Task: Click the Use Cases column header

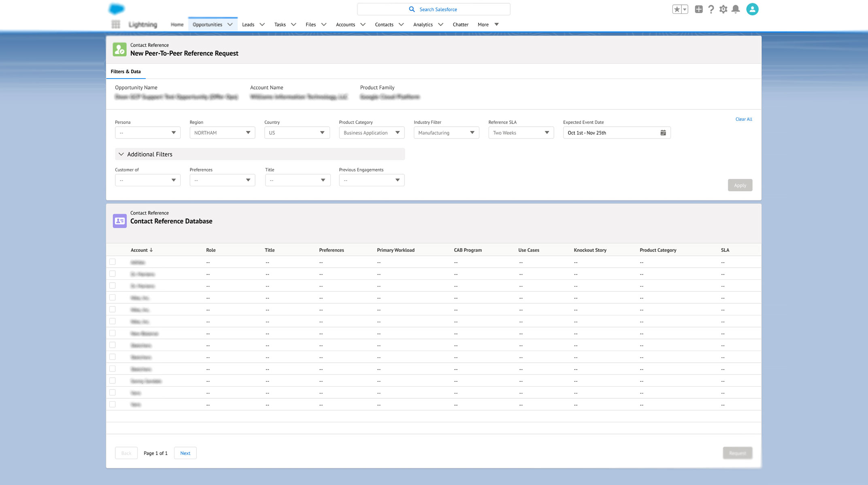Action: (528, 250)
